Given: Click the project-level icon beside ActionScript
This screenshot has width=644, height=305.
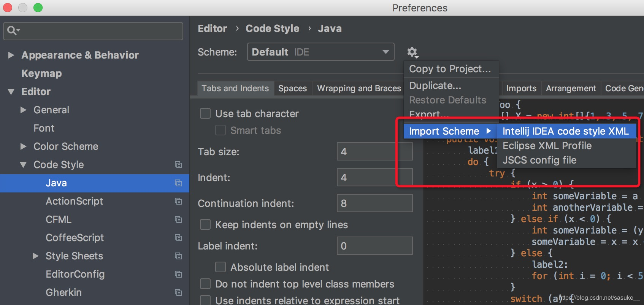Looking at the screenshot, I should point(178,201).
